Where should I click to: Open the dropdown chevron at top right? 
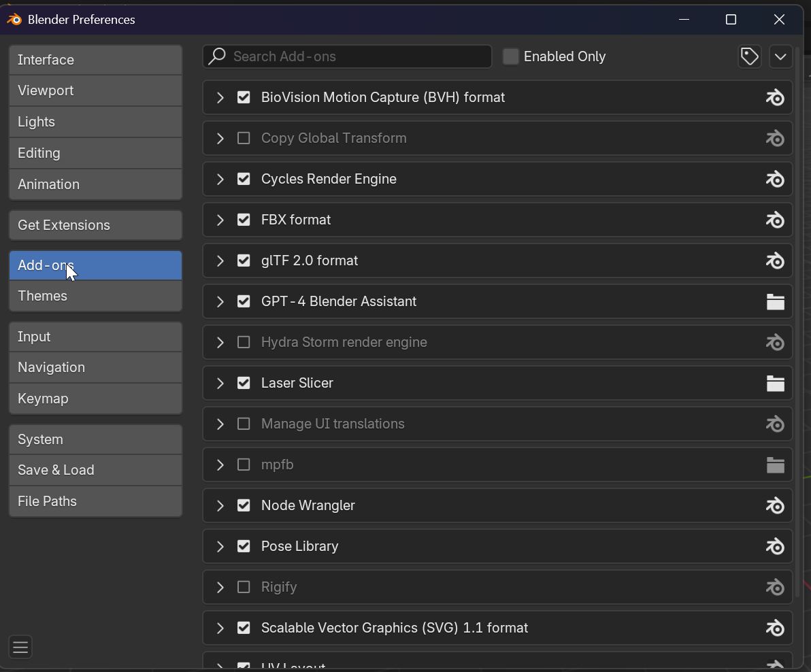tap(780, 56)
